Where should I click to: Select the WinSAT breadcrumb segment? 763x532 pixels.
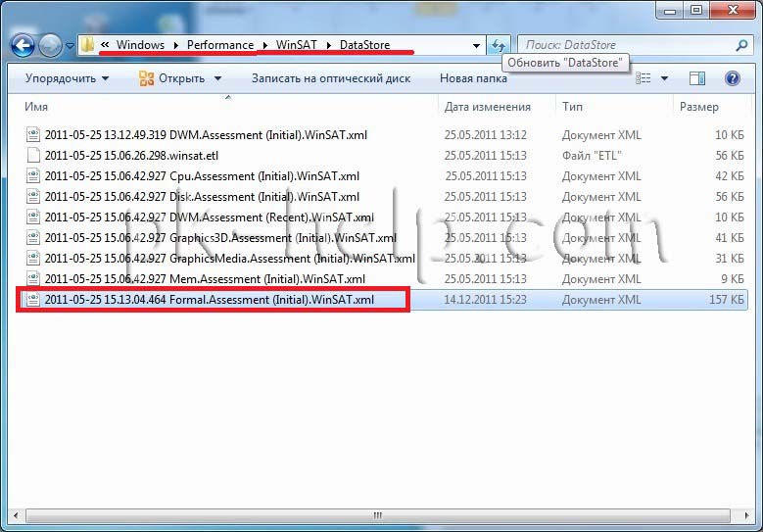(x=296, y=45)
